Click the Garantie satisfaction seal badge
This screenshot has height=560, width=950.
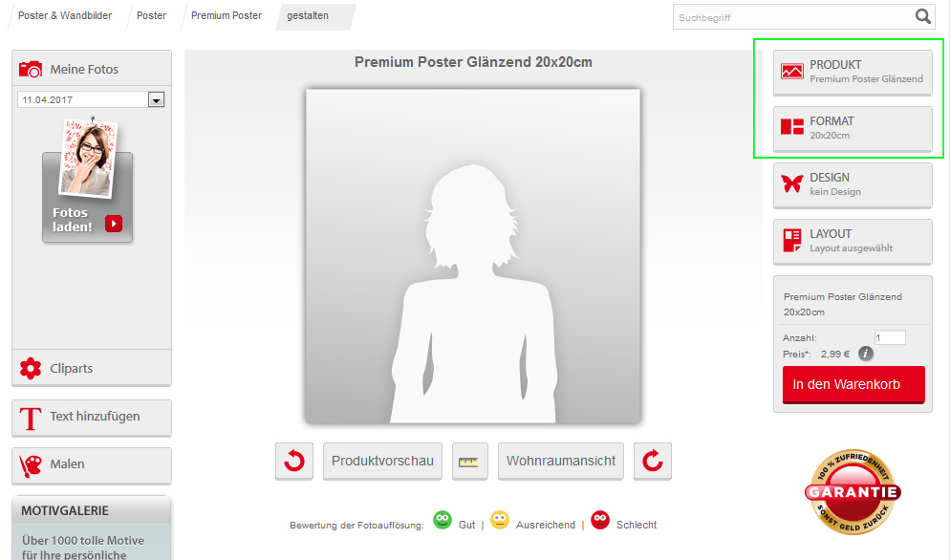coord(853,492)
